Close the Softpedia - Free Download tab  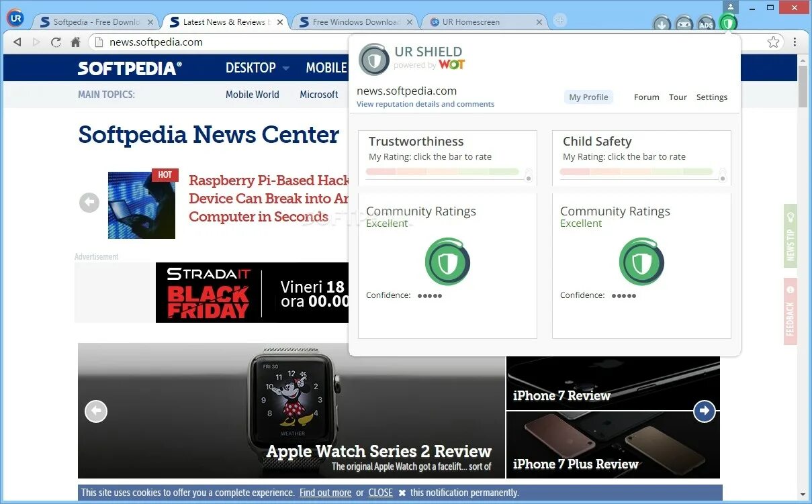(150, 22)
